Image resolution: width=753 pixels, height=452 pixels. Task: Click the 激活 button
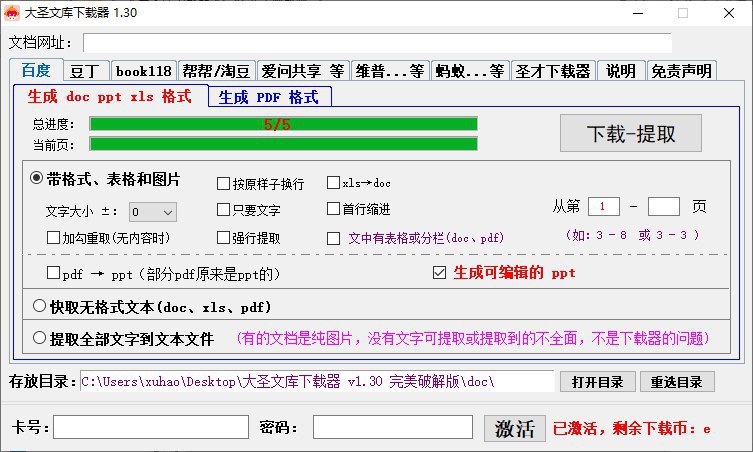pyautogui.click(x=515, y=428)
